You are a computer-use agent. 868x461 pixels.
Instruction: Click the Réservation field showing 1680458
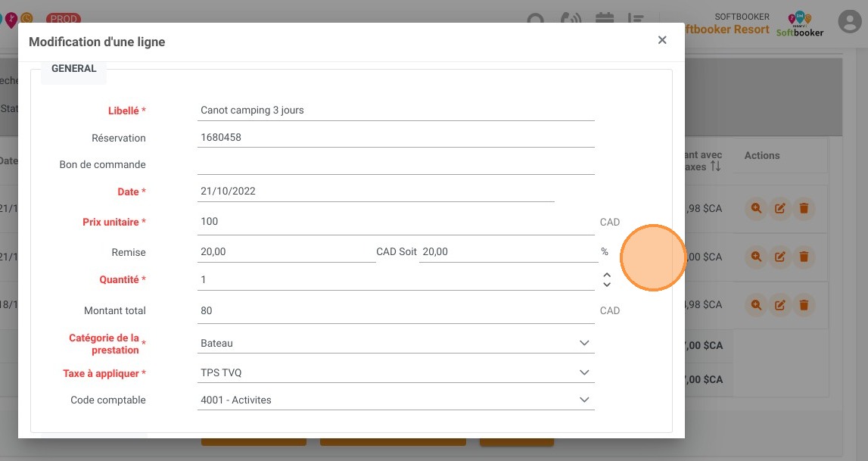[x=396, y=137]
